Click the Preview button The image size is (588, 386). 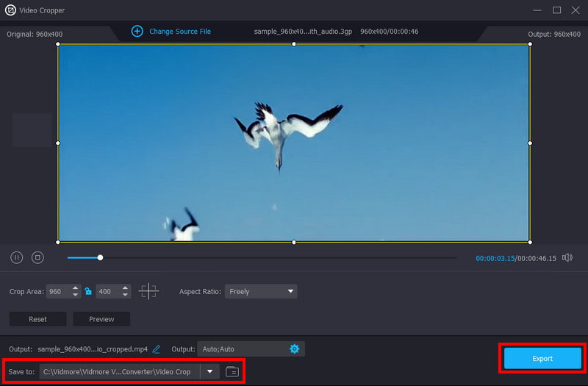click(x=101, y=319)
